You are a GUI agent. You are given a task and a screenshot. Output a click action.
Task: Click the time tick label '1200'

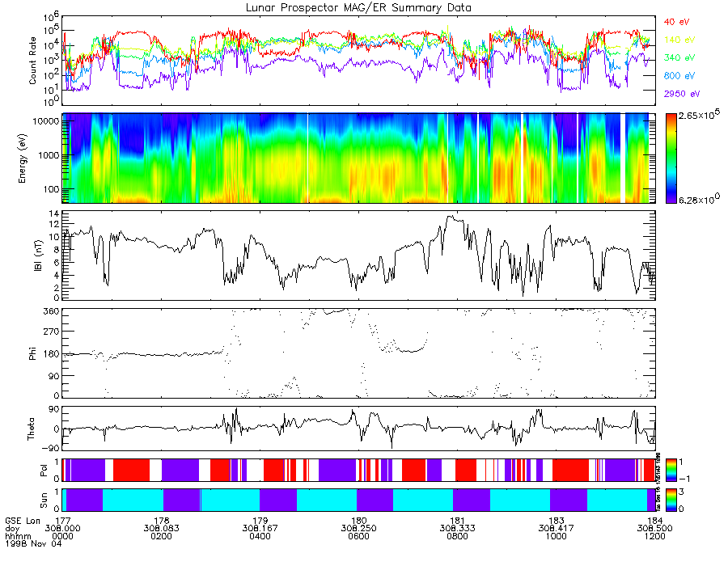pyautogui.click(x=654, y=536)
